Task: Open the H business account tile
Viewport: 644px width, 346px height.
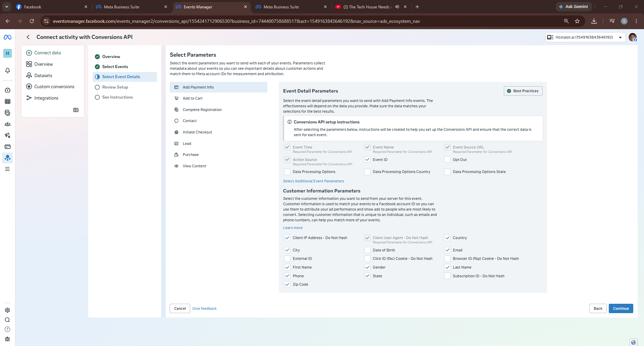Action: coord(7,53)
